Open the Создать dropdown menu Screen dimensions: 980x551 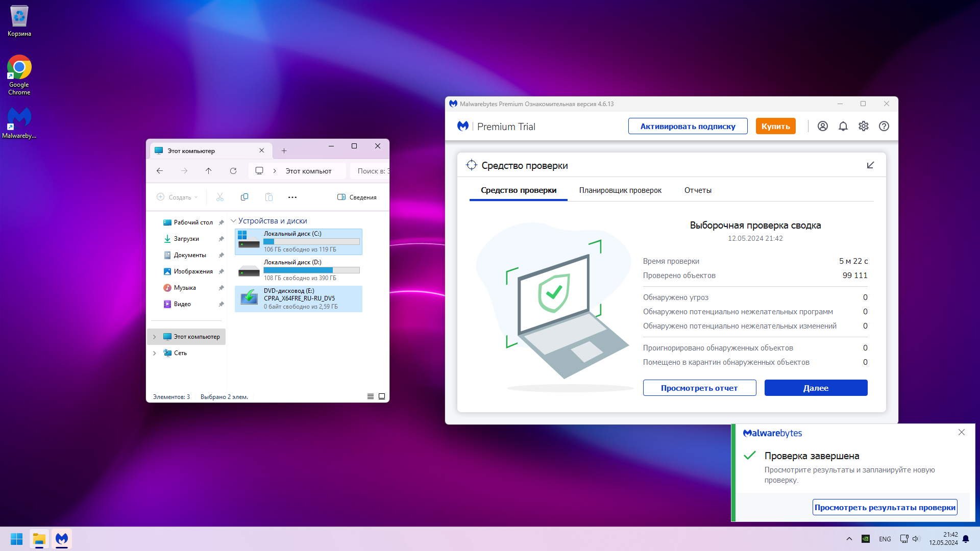[x=177, y=197]
